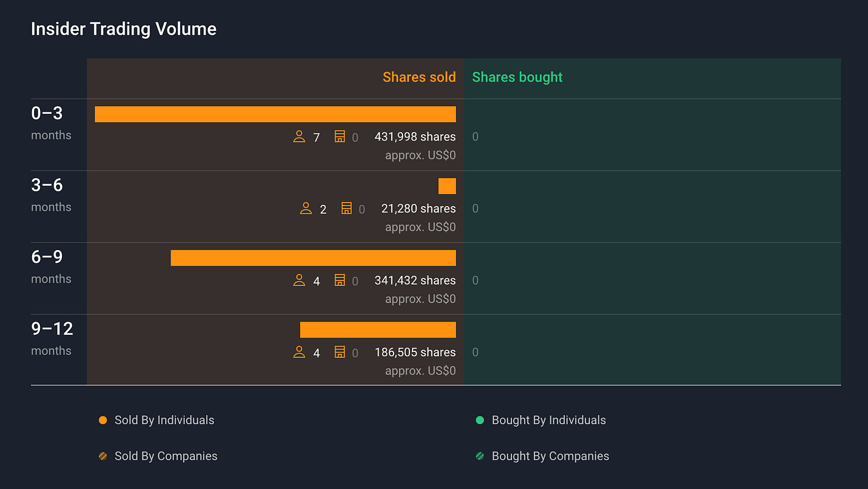Click the individuals icon in the 0–3 months row
Image resolution: width=868 pixels, height=489 pixels.
tap(299, 137)
